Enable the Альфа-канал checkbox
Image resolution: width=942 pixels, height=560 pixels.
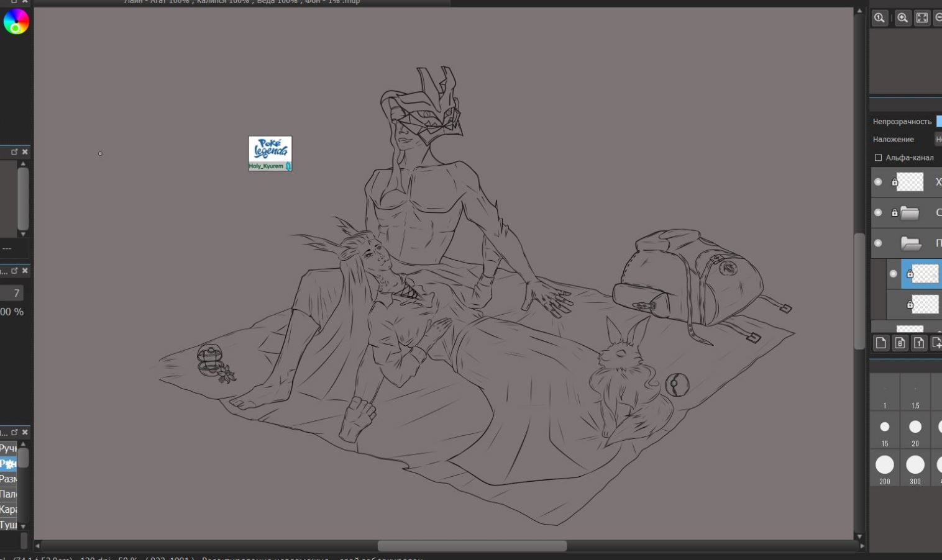click(x=878, y=158)
